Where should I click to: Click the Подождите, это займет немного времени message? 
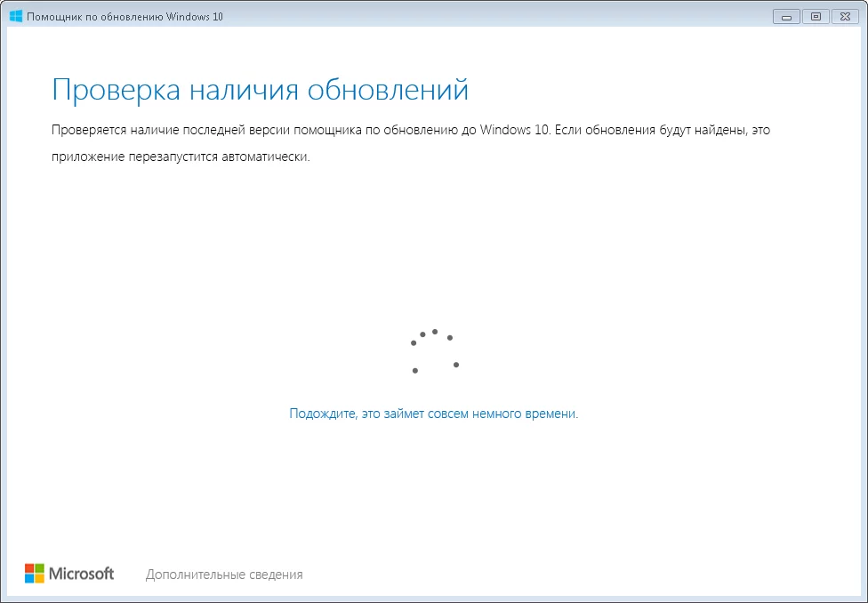433,414
